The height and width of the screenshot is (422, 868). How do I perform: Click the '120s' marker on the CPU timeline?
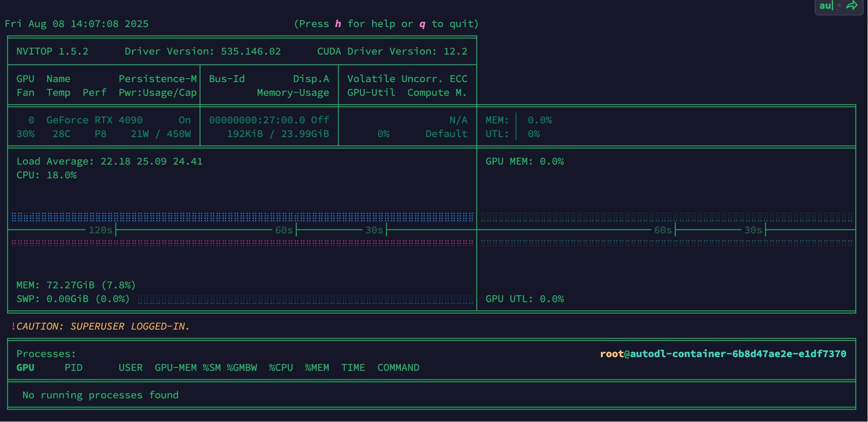tap(101, 230)
